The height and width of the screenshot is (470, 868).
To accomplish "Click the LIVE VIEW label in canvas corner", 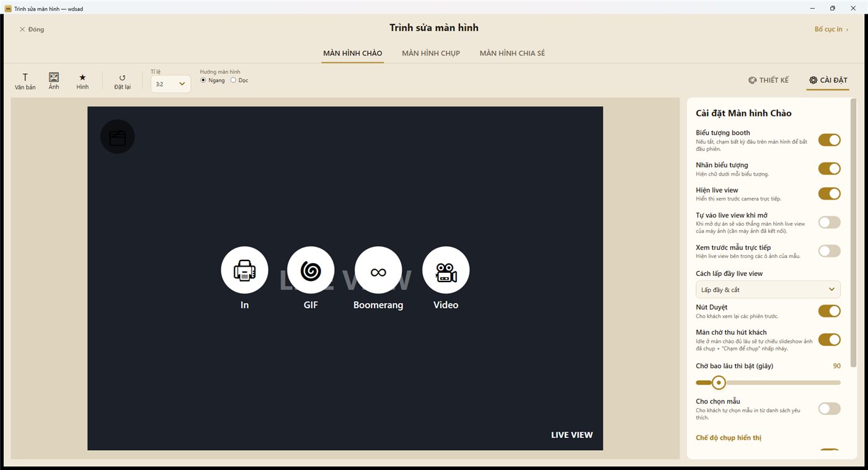I will [x=572, y=435].
